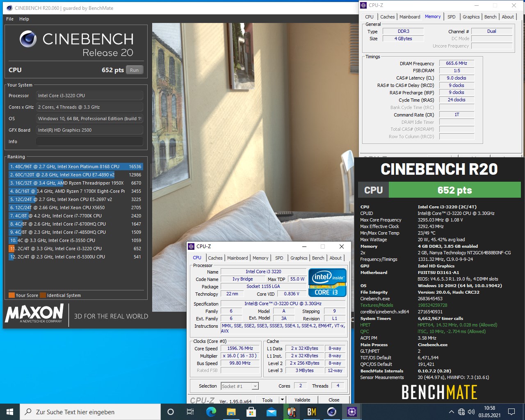The image size is (525, 420).
Task: Open Caches tab in CPU-Z memory window
Action: tap(387, 17)
